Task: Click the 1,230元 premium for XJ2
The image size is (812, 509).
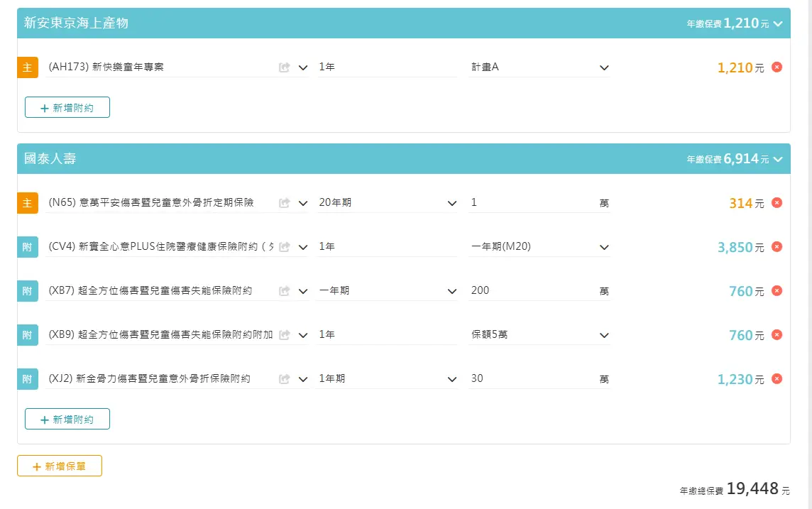Action: click(740, 380)
